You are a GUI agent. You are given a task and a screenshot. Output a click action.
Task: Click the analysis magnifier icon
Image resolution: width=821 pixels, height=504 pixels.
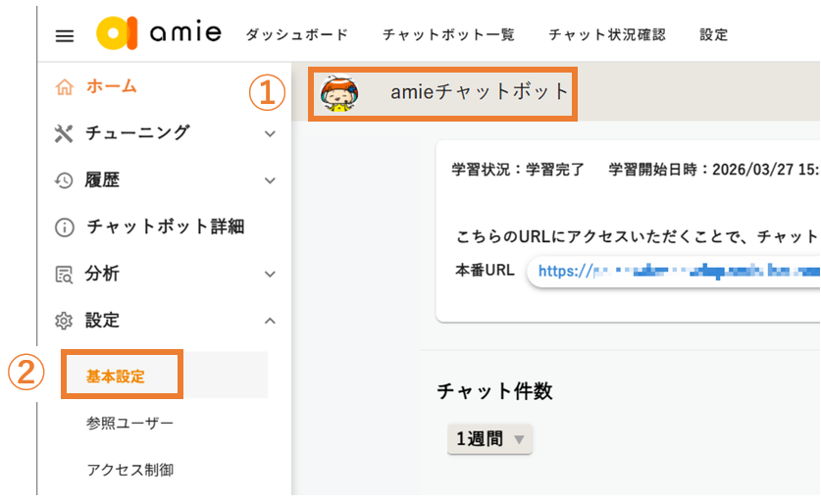(x=65, y=275)
